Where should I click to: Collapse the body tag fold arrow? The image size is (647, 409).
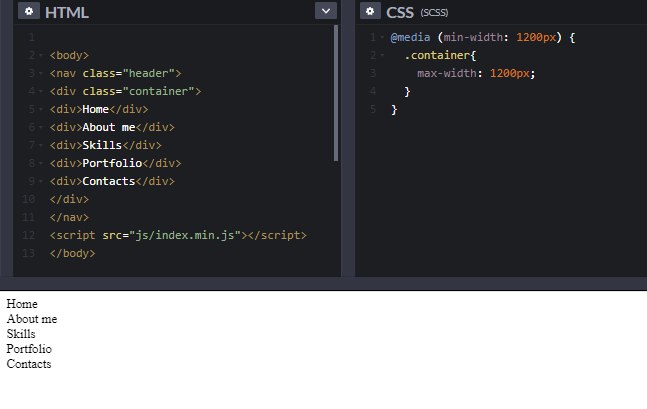41,55
